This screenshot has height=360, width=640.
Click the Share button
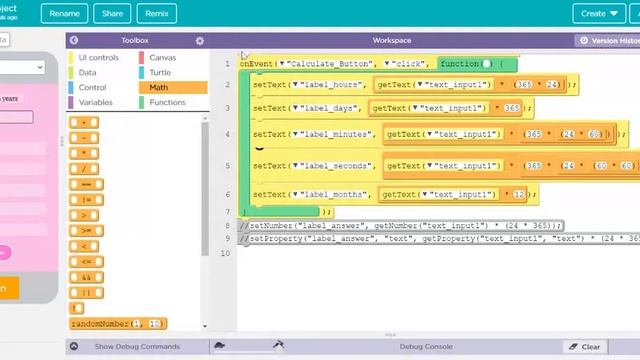pyautogui.click(x=112, y=13)
